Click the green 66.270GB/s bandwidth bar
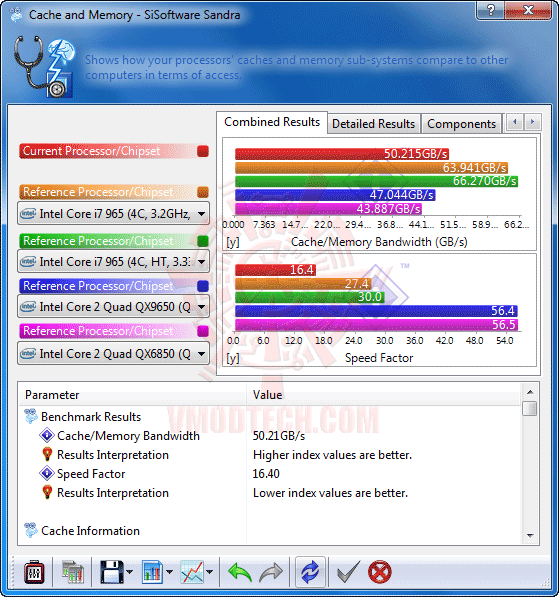This screenshot has height=597, width=559. coord(376,181)
